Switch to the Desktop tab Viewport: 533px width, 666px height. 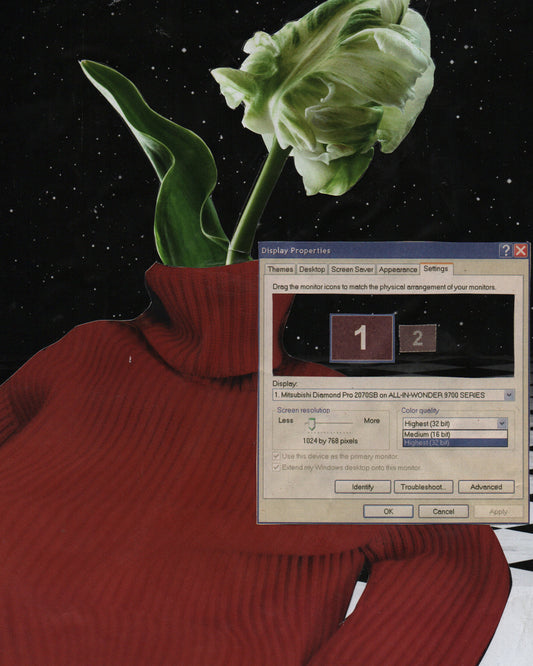[x=312, y=269]
